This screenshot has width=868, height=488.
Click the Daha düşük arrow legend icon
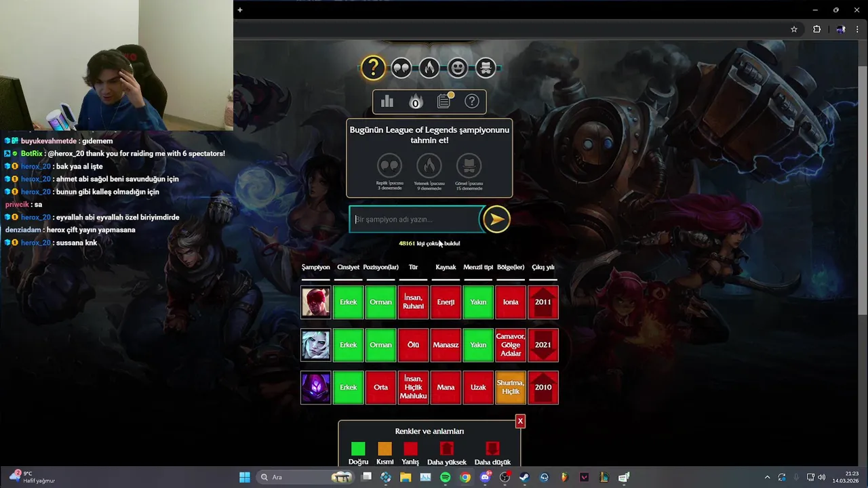pyautogui.click(x=492, y=449)
